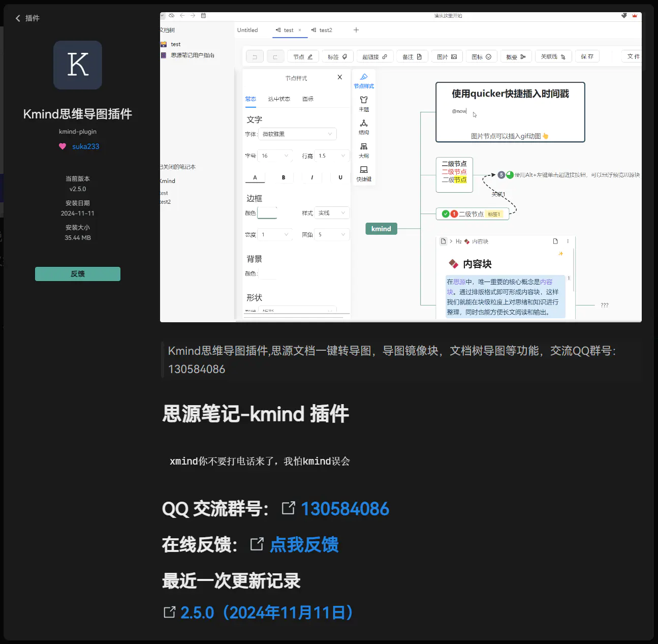
Task: Click the gray number 5 icon
Action: (x=502, y=175)
